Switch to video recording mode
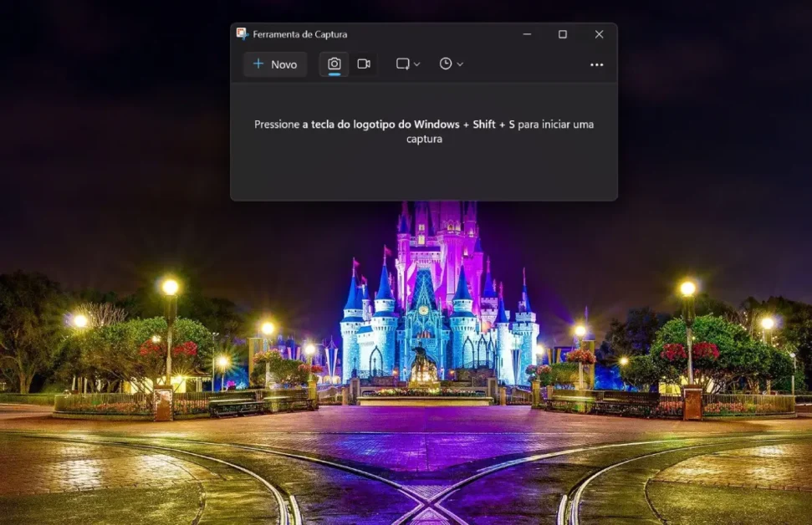This screenshot has height=525, width=812. 364,64
